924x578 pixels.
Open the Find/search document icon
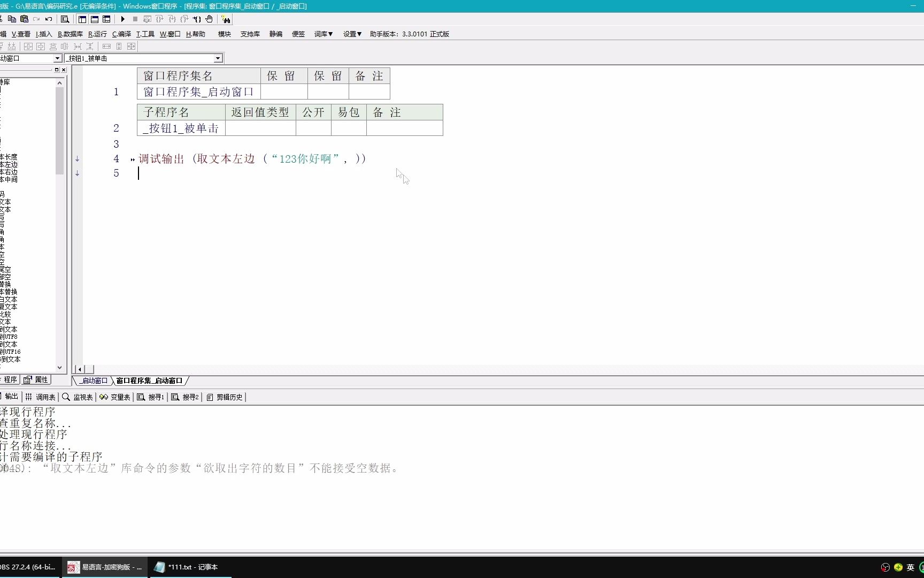[x=65, y=19]
